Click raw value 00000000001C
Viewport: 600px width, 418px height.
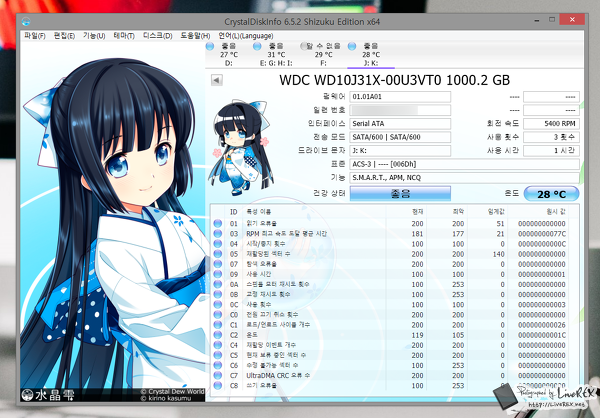542,335
